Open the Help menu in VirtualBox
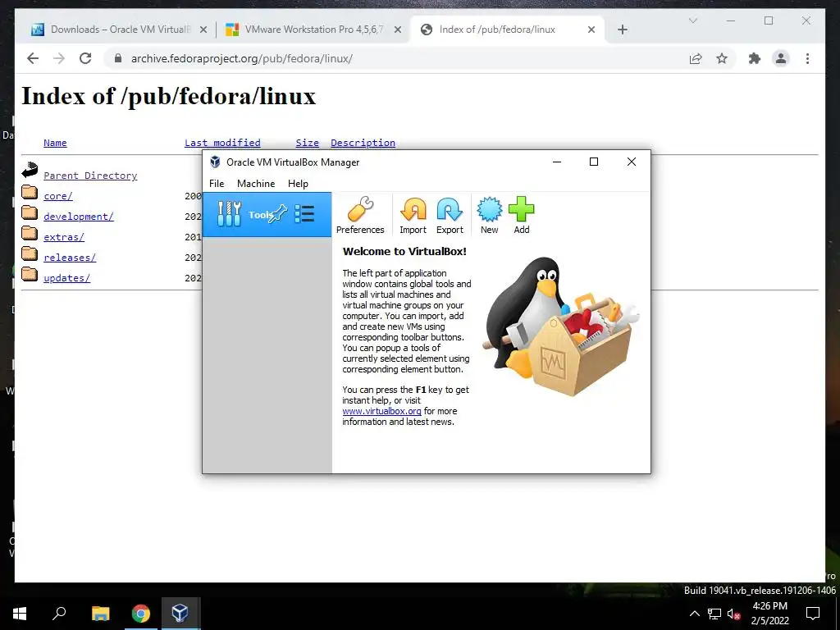 click(x=298, y=183)
